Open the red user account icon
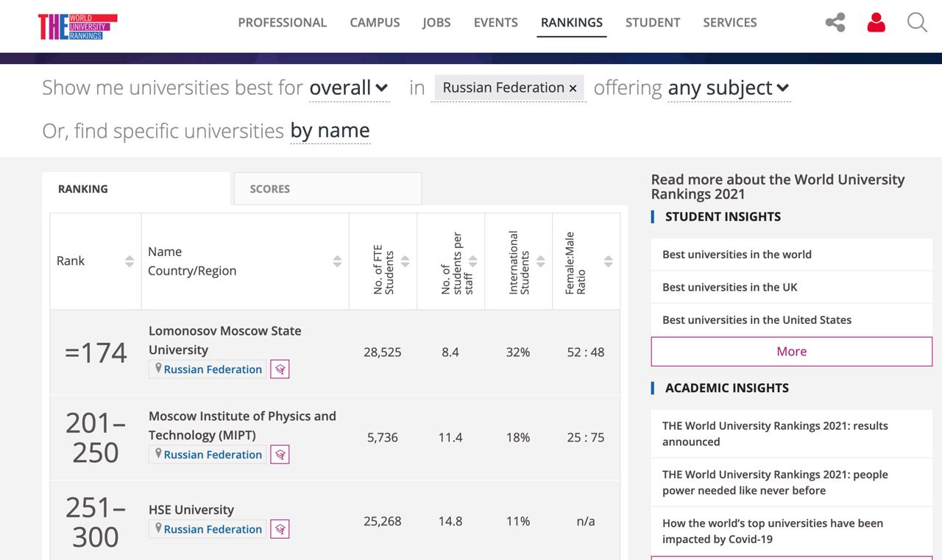This screenshot has width=942, height=560. pyautogui.click(x=876, y=23)
